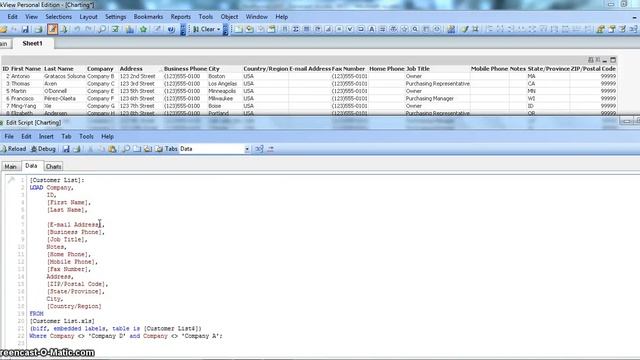Open the Object menu in main window
The image size is (640, 360).
[x=229, y=17]
